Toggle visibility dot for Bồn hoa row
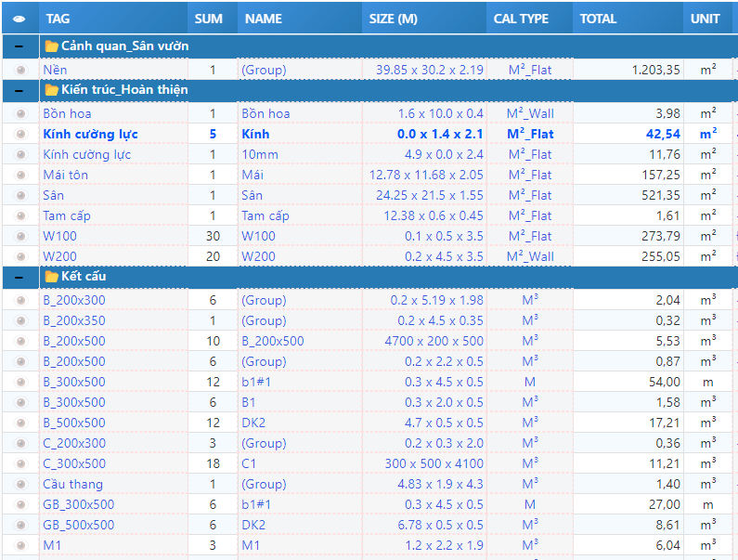 point(20,114)
